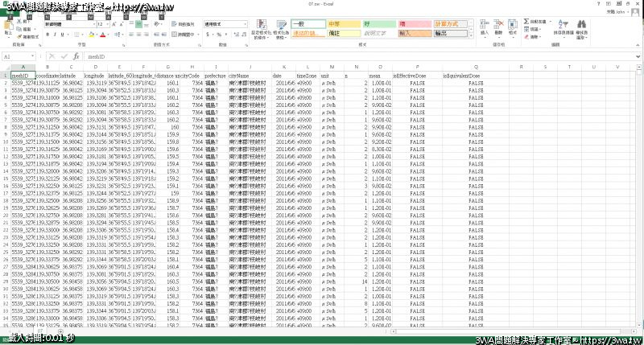Click the Increase Decimal icon
Viewport: 644px width, 345px height.
coord(236,35)
